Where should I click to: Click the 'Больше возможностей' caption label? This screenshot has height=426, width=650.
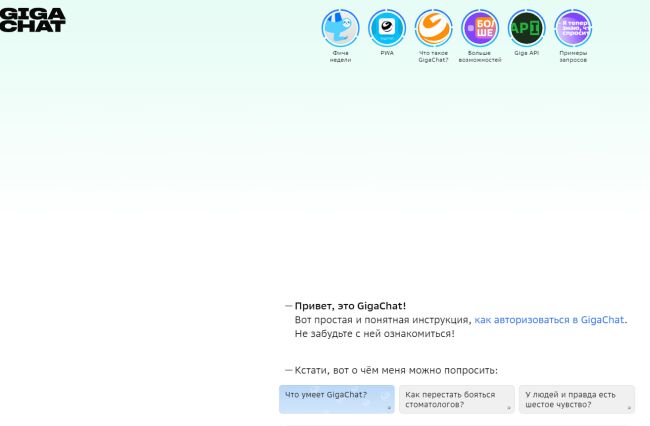(480, 56)
